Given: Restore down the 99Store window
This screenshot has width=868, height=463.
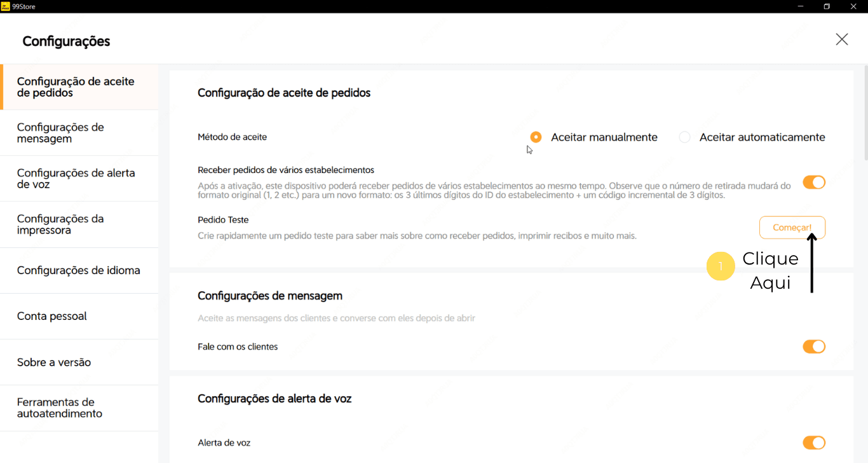Looking at the screenshot, I should click(x=827, y=6).
